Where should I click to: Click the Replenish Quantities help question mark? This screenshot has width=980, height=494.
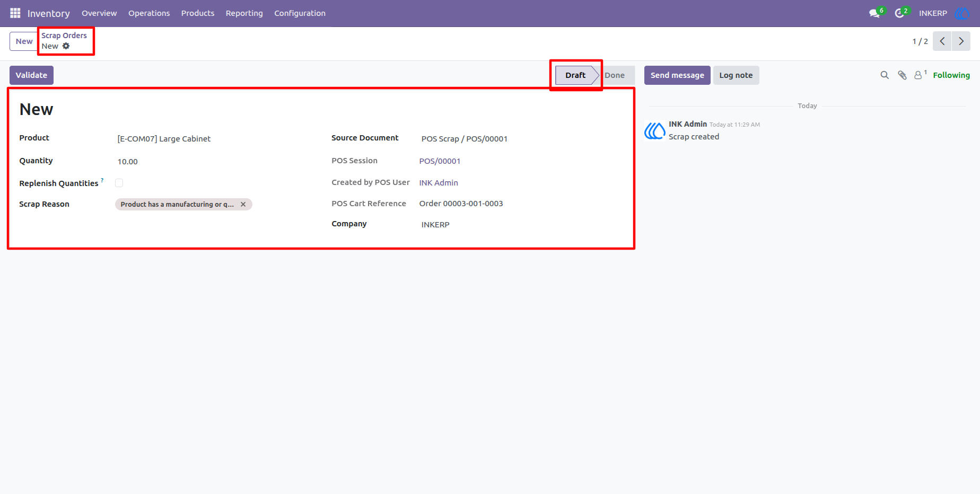point(102,180)
